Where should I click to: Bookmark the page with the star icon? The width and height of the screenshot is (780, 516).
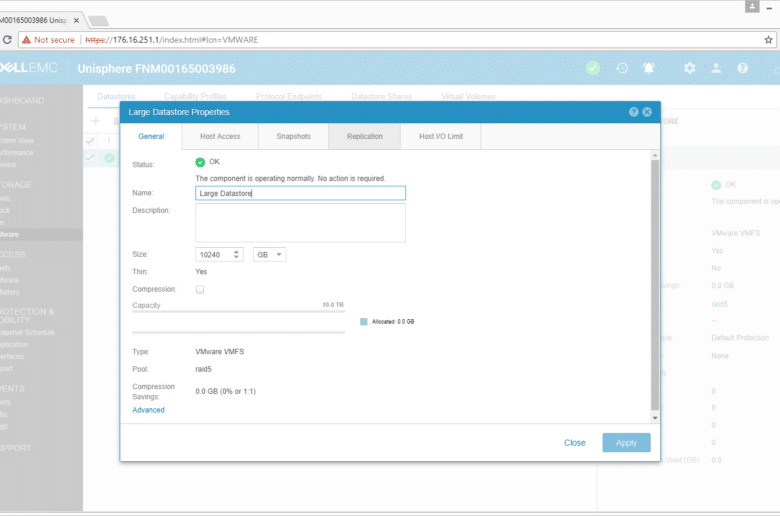coord(768,40)
